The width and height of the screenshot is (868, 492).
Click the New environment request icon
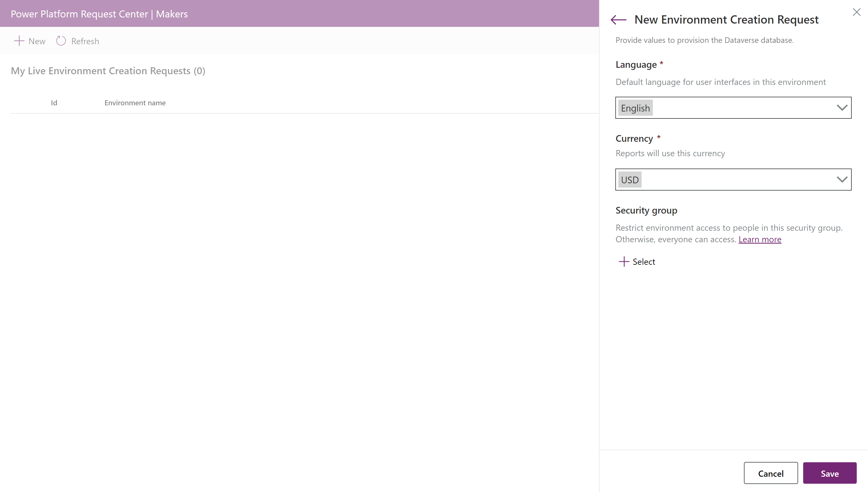tap(19, 40)
